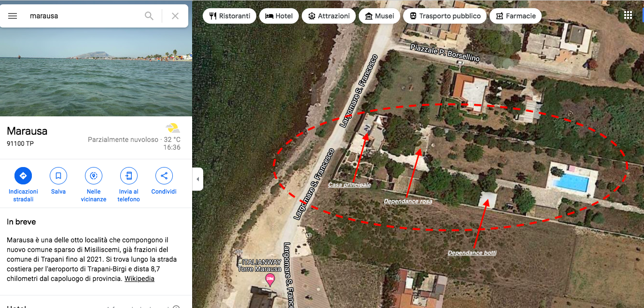Select the Farmacie chip
The width and height of the screenshot is (644, 308).
[x=516, y=16]
